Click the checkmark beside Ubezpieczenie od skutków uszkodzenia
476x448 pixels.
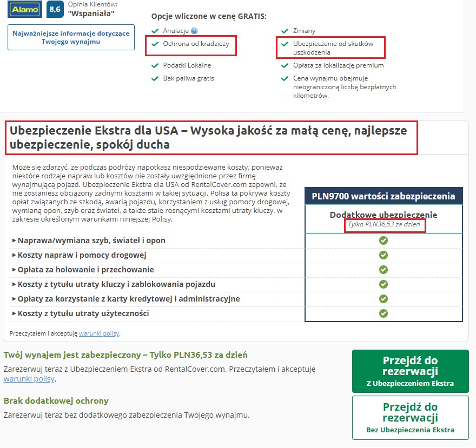[x=285, y=44]
